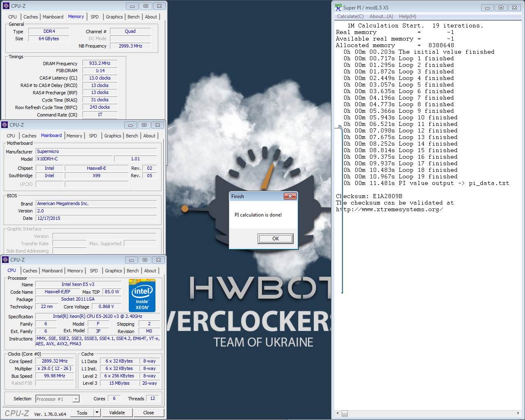This screenshot has height=420, width=525.
Task: Minimize the CPU-Z Memory window
Action: [132, 6]
